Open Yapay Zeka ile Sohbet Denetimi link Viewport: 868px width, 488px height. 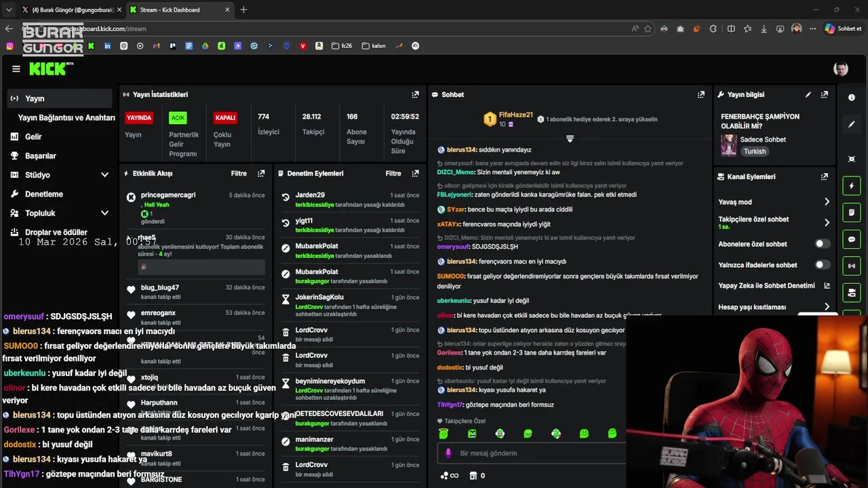click(x=774, y=286)
